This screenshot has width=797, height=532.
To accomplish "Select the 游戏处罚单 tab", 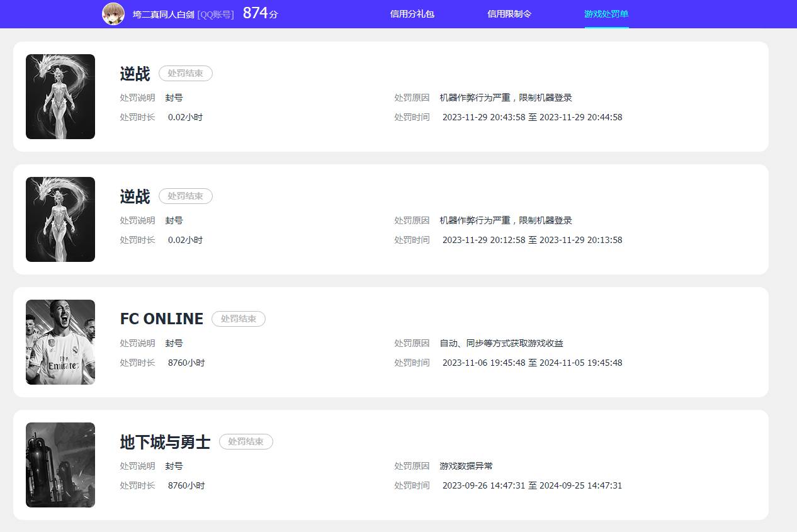I will (606, 14).
